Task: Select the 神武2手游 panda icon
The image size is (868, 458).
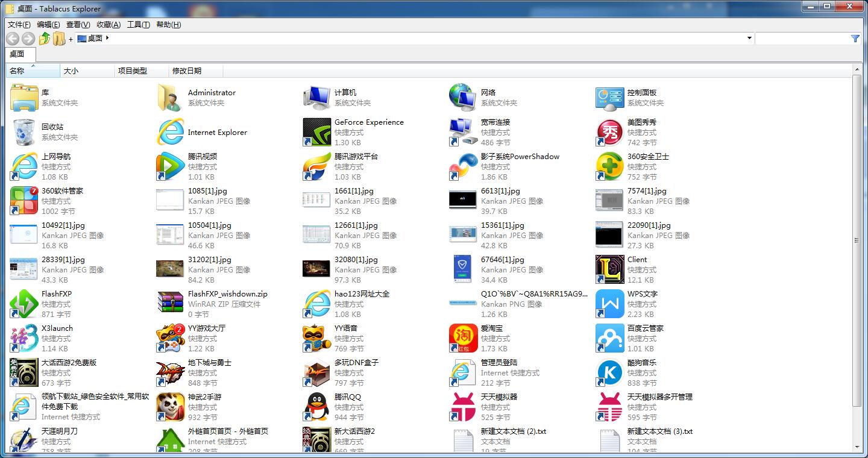Action: click(171, 407)
